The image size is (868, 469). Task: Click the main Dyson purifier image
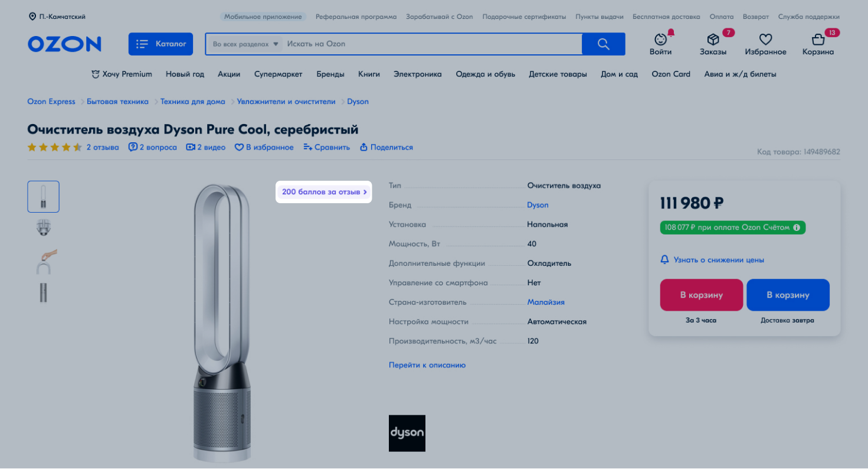pyautogui.click(x=221, y=323)
